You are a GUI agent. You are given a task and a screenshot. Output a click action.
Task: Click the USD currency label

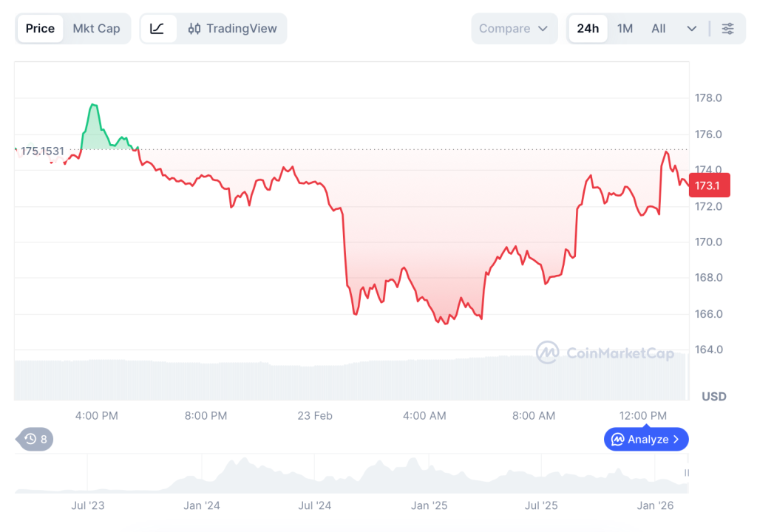point(714,397)
